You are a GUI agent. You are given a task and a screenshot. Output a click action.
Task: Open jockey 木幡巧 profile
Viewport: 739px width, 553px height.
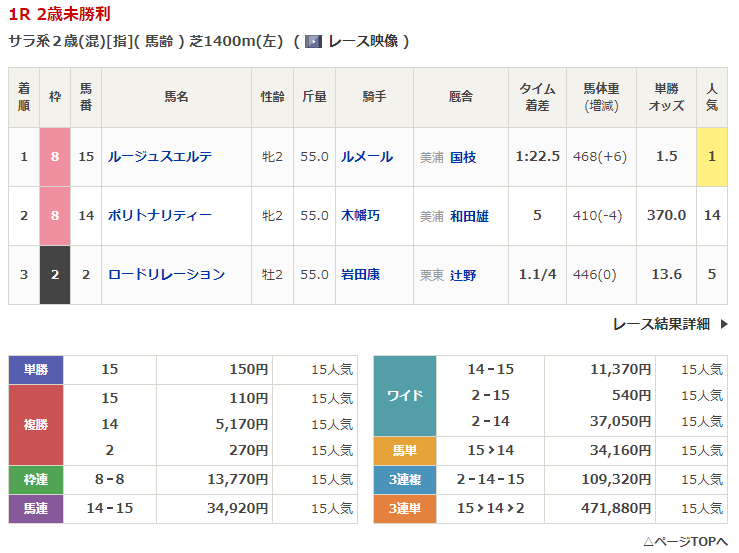(360, 215)
